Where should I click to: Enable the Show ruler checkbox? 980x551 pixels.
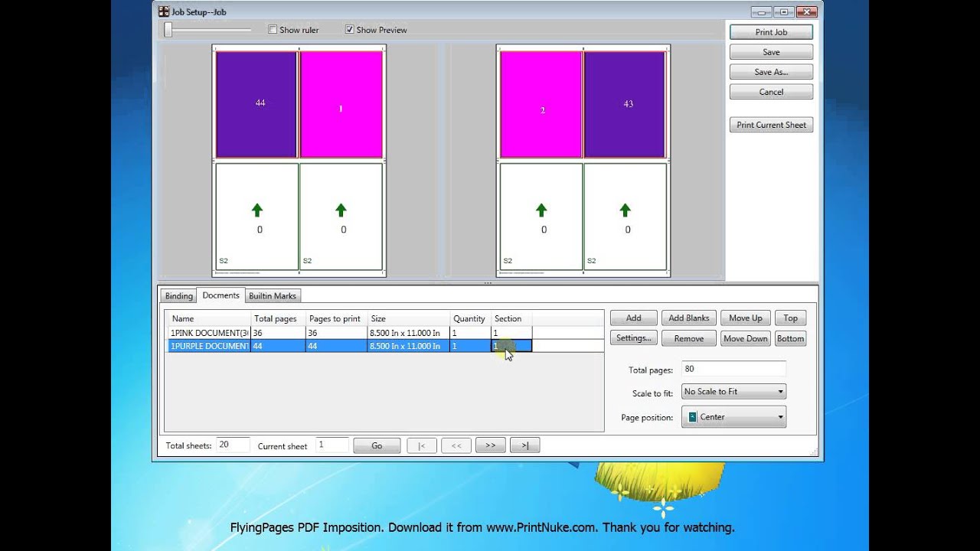tap(273, 30)
